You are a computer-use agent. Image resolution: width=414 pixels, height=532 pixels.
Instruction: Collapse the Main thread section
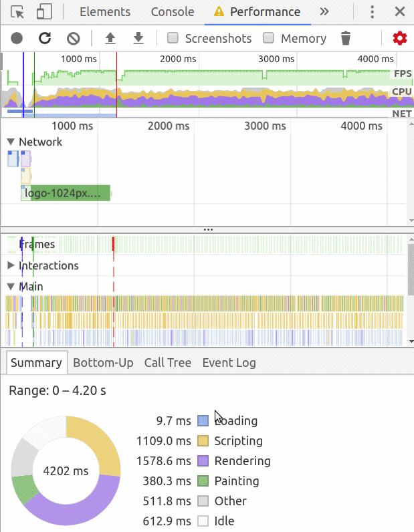click(x=11, y=287)
